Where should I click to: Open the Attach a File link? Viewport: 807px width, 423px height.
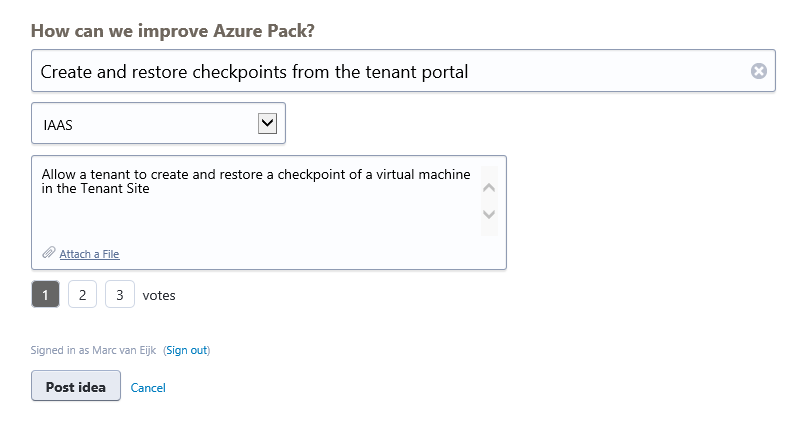click(89, 254)
